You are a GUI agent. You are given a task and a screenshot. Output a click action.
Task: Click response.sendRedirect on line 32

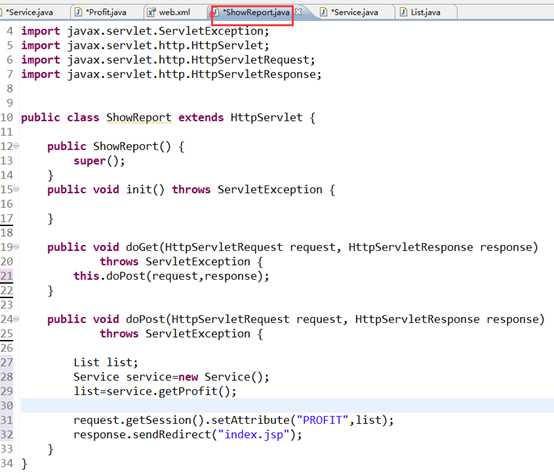[x=142, y=435]
